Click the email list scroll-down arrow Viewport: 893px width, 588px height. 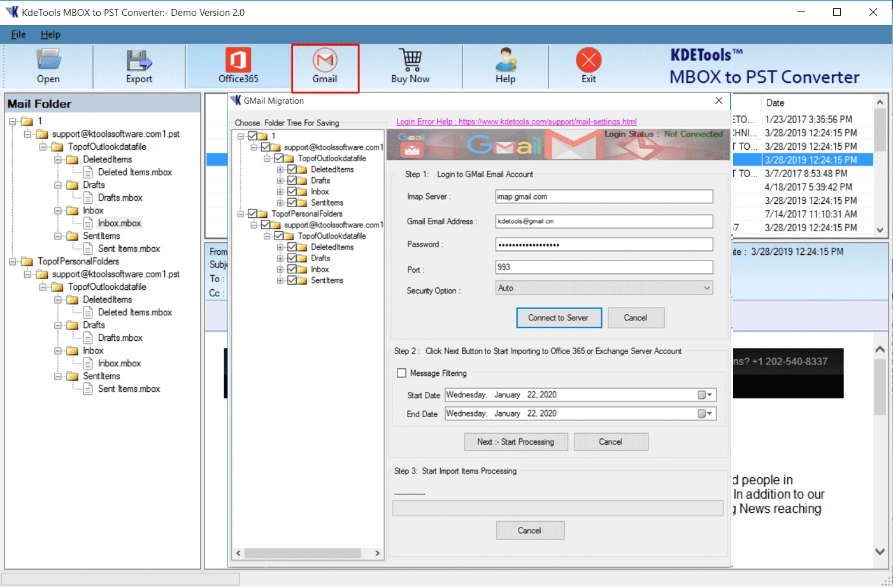click(880, 230)
